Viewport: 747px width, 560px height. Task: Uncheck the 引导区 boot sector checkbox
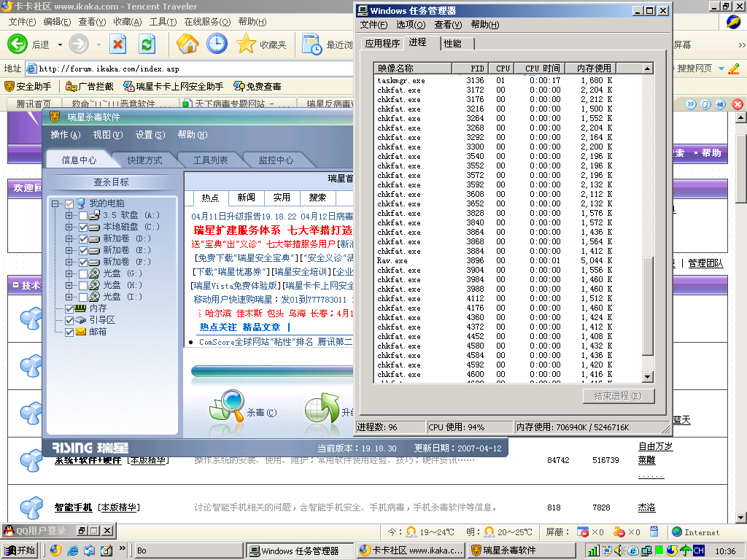(69, 320)
